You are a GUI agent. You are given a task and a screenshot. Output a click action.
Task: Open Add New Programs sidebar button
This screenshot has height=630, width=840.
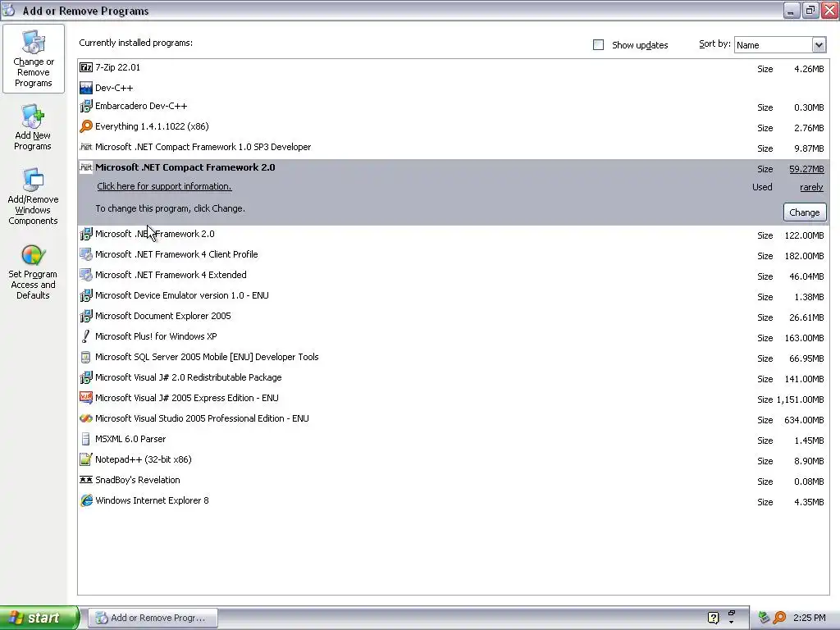33,127
